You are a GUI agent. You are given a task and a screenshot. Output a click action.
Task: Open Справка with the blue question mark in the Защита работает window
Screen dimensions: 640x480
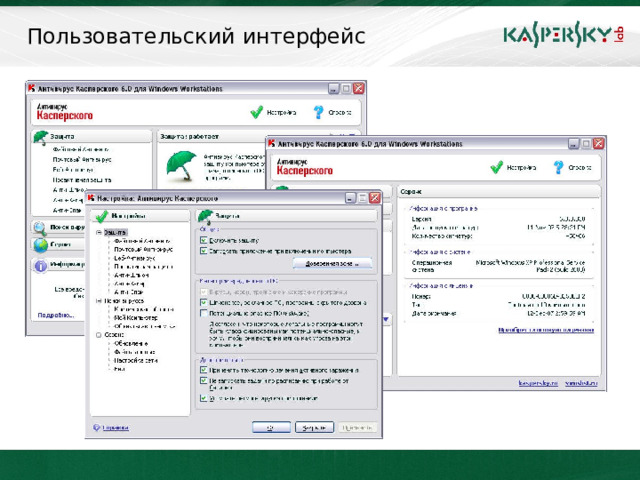tap(332, 112)
